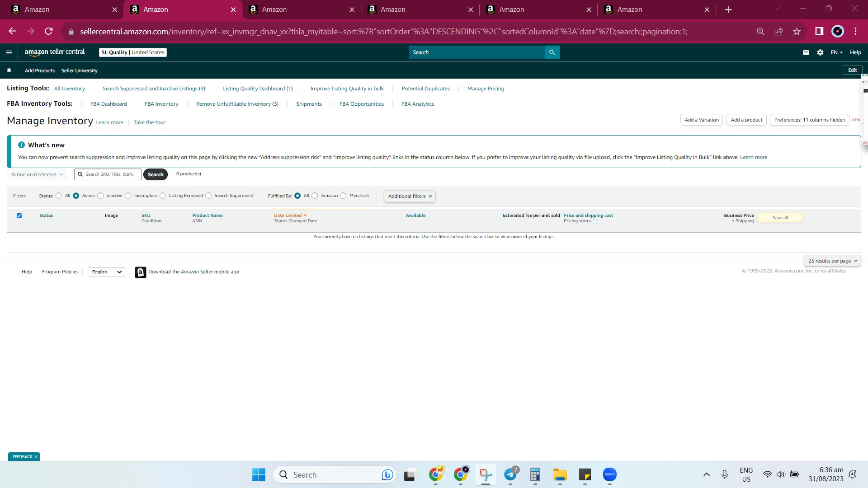Click the browser zoom magnifier icon
868x488 pixels.
click(760, 31)
